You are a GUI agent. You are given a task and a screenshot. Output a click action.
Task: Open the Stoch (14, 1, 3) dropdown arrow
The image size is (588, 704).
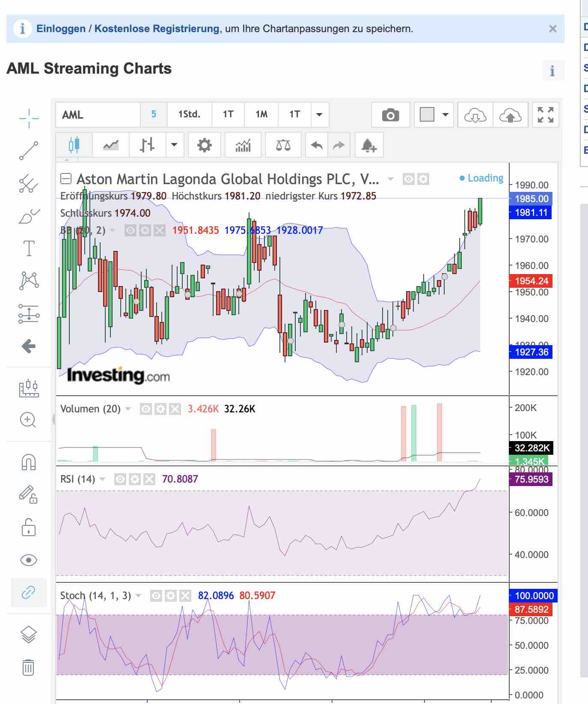pyautogui.click(x=138, y=596)
